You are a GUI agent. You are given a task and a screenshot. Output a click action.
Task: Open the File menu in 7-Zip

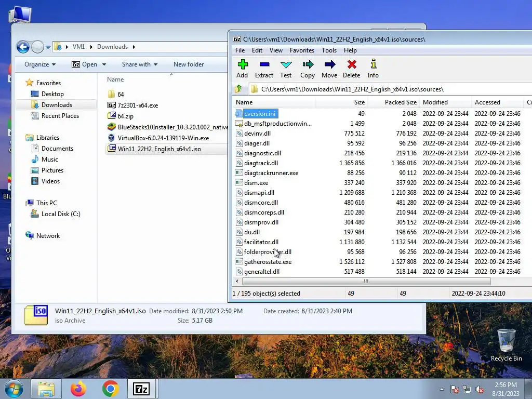240,50
